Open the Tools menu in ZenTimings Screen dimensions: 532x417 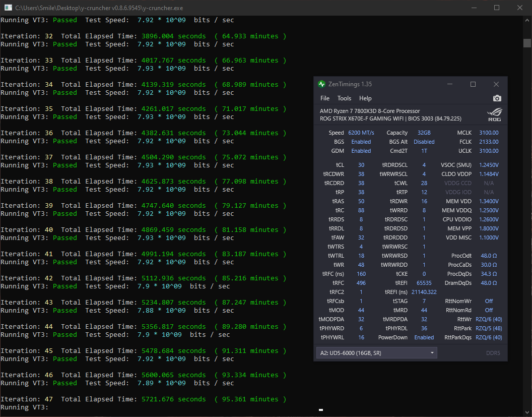tap(344, 98)
